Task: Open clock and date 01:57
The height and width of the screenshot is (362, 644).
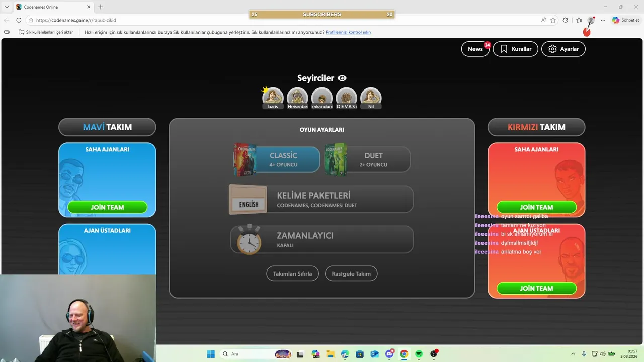Action: tap(630, 354)
